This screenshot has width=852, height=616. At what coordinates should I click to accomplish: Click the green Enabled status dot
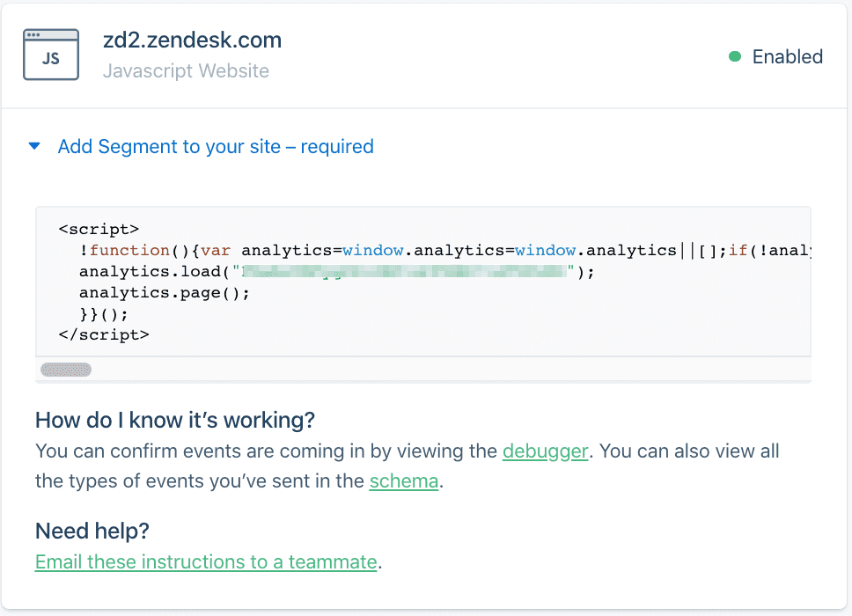pos(736,55)
